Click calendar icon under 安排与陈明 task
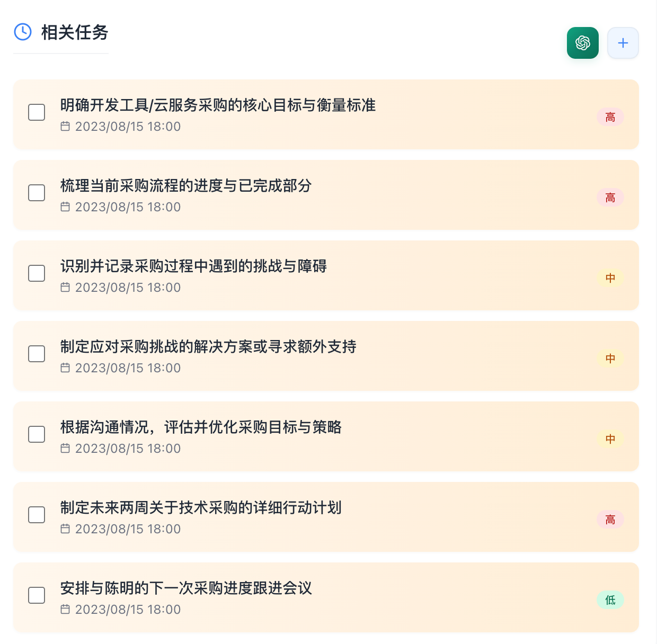 (65, 610)
